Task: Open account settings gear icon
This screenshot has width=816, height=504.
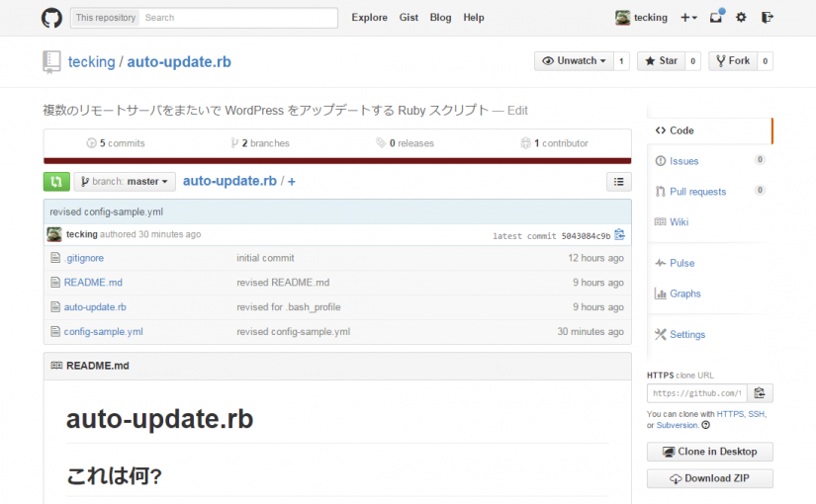Action: [741, 17]
